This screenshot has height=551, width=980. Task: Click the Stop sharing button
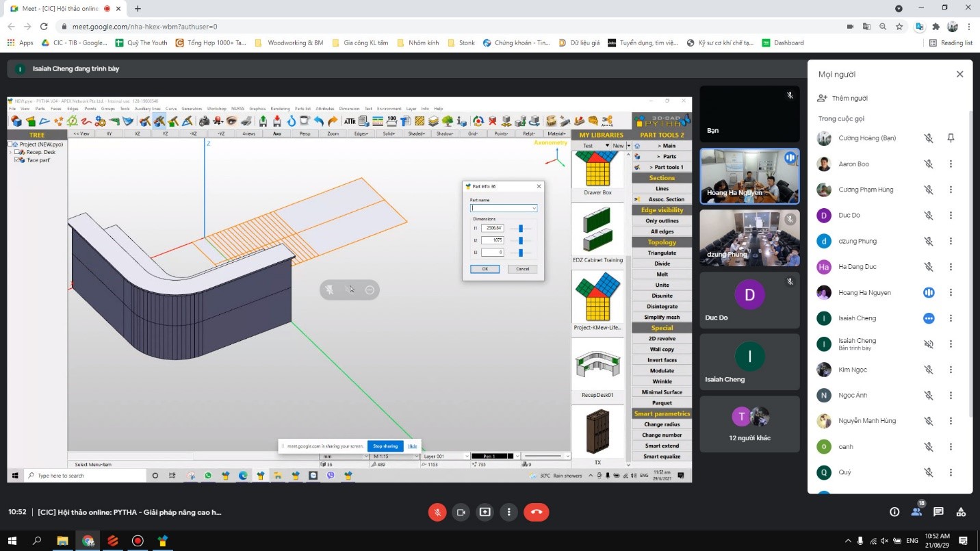click(385, 446)
